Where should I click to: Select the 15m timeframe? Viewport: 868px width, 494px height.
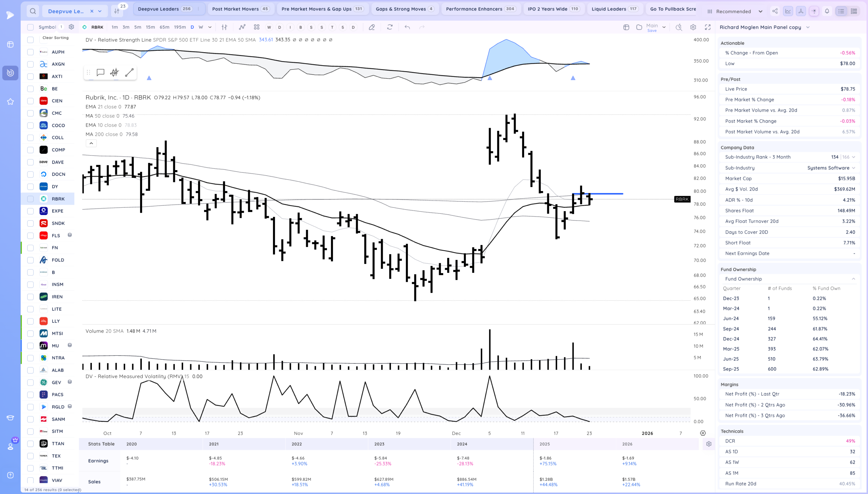click(150, 27)
